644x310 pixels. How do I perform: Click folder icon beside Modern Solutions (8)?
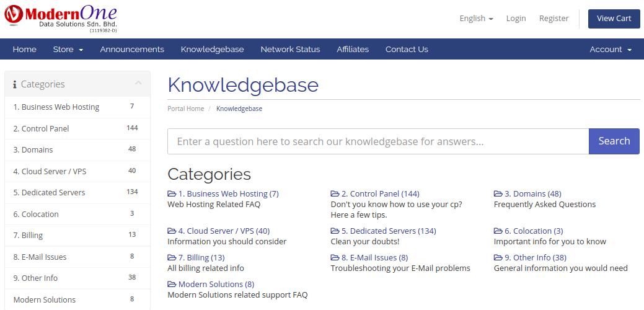[172, 285]
